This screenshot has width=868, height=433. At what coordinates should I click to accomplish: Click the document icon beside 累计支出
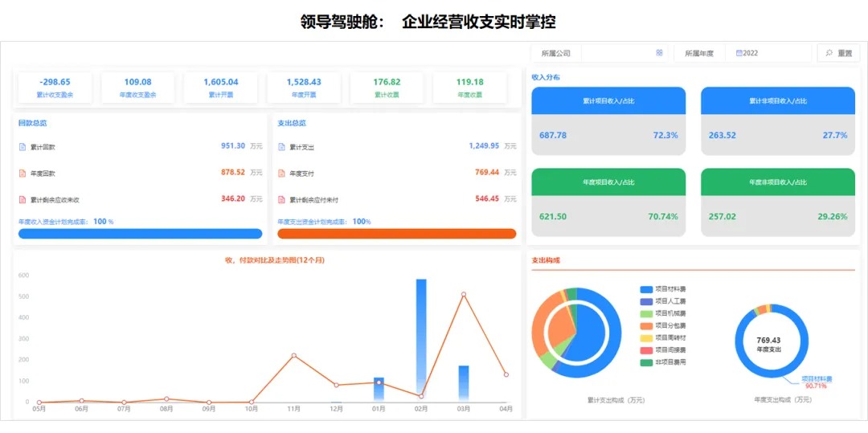pyautogui.click(x=281, y=147)
